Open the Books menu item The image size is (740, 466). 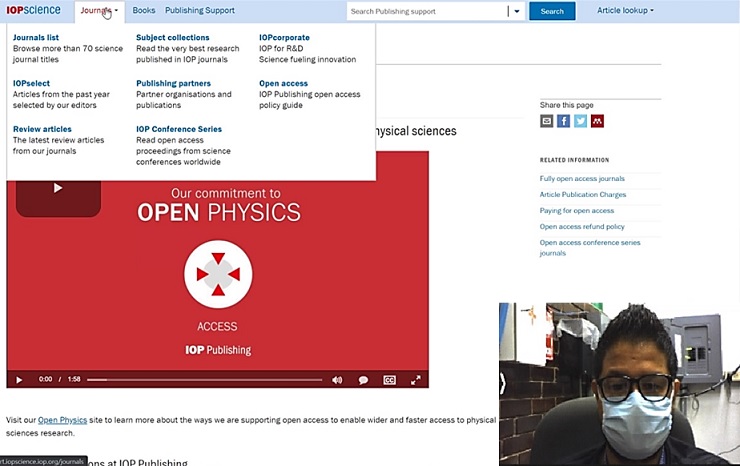pos(144,11)
